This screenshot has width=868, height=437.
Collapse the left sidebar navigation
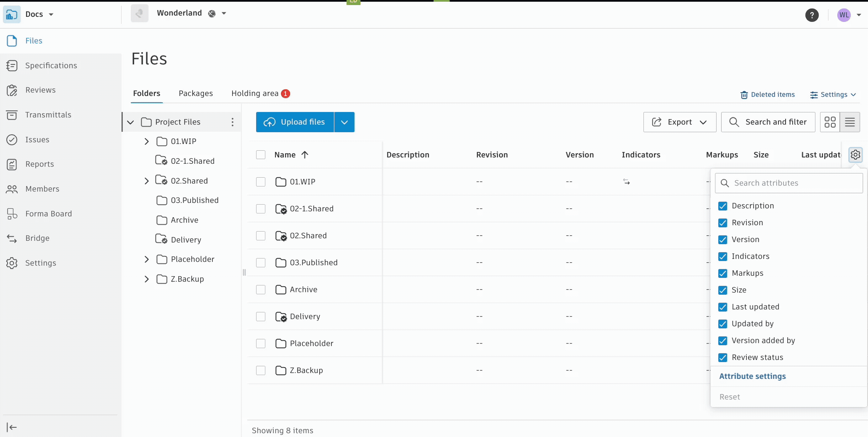tap(12, 427)
